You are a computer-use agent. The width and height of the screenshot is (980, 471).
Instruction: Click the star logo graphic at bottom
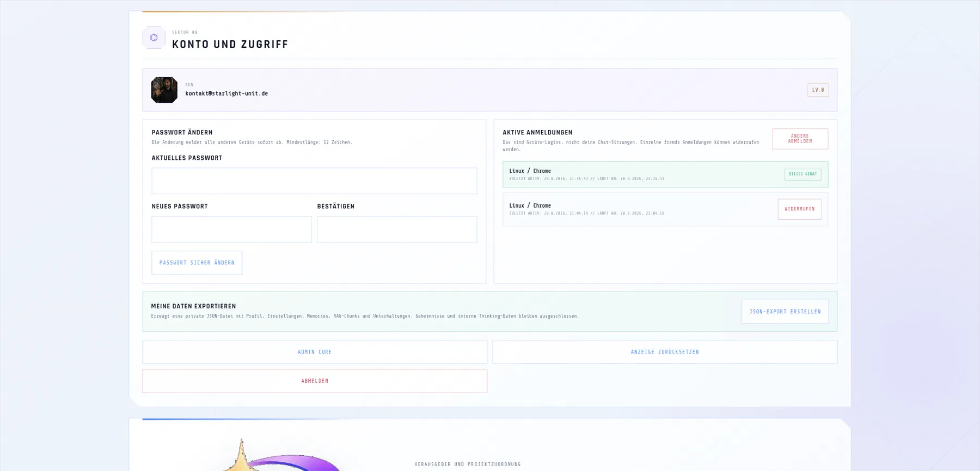280,456
